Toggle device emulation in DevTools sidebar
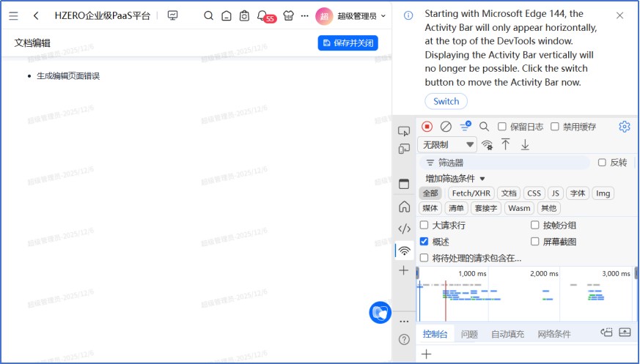The image size is (640, 364). [x=404, y=149]
